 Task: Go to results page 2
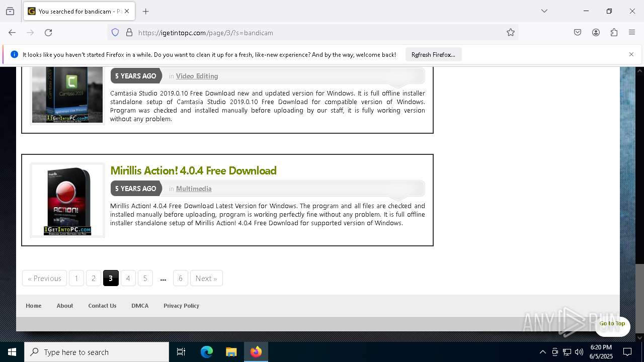coord(94,278)
